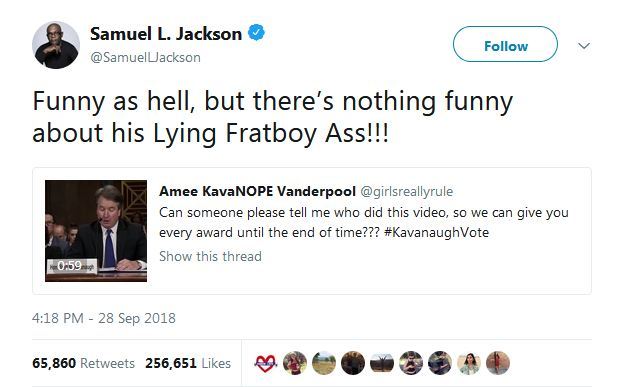Open Amee KavaNOPE Vanderpool's profile name
Viewport: 617px width, 387px height.
[x=257, y=191]
